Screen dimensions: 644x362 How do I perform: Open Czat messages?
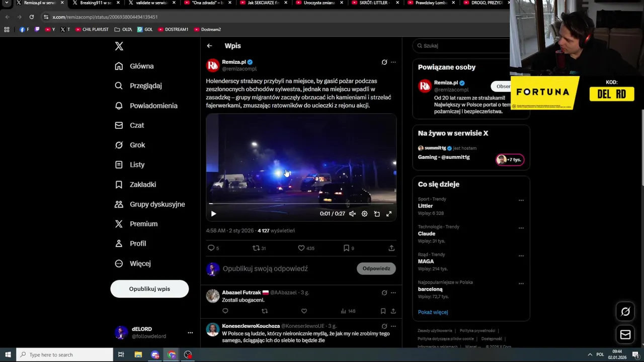click(129, 125)
